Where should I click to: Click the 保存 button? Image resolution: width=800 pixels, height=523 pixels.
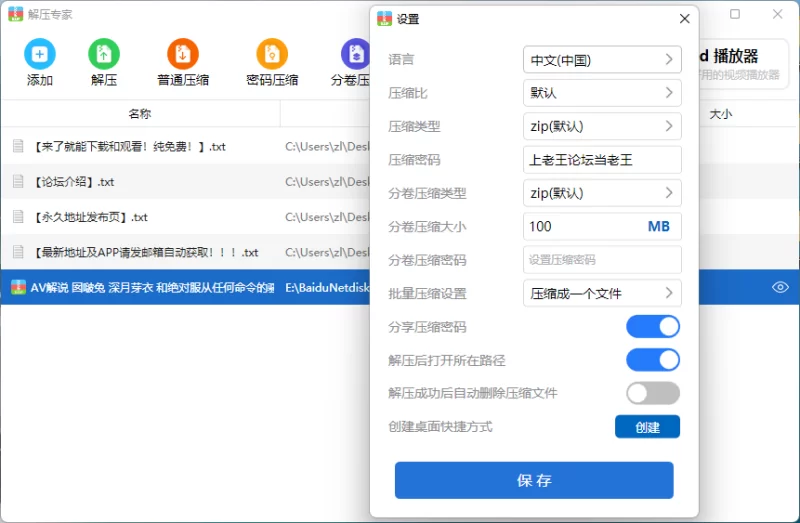[x=534, y=480]
